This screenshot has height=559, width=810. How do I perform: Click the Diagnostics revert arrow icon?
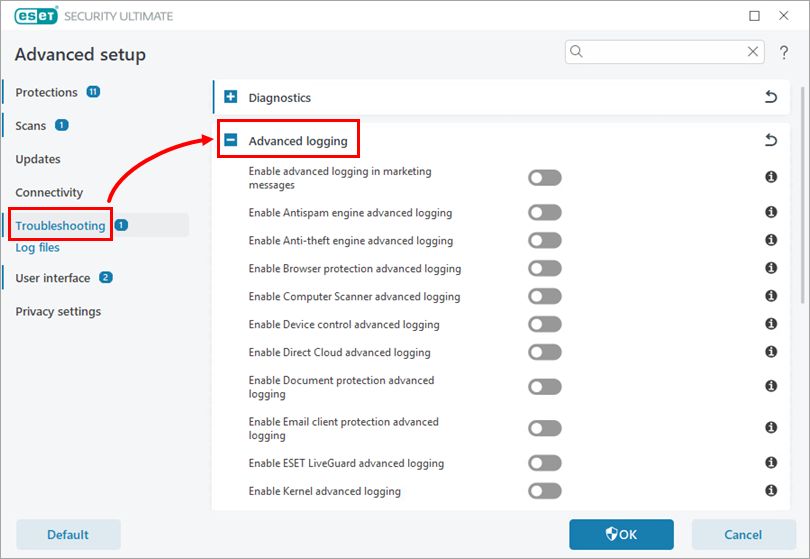[x=770, y=97]
